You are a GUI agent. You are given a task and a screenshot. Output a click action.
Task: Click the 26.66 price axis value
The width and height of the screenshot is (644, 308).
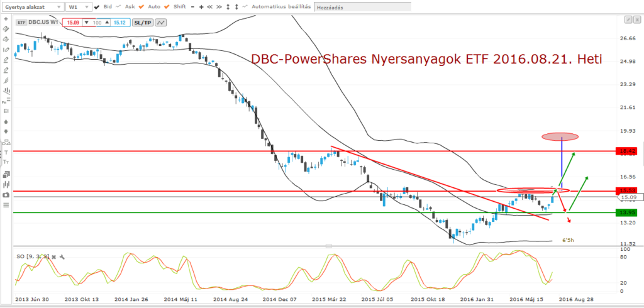coord(628,38)
